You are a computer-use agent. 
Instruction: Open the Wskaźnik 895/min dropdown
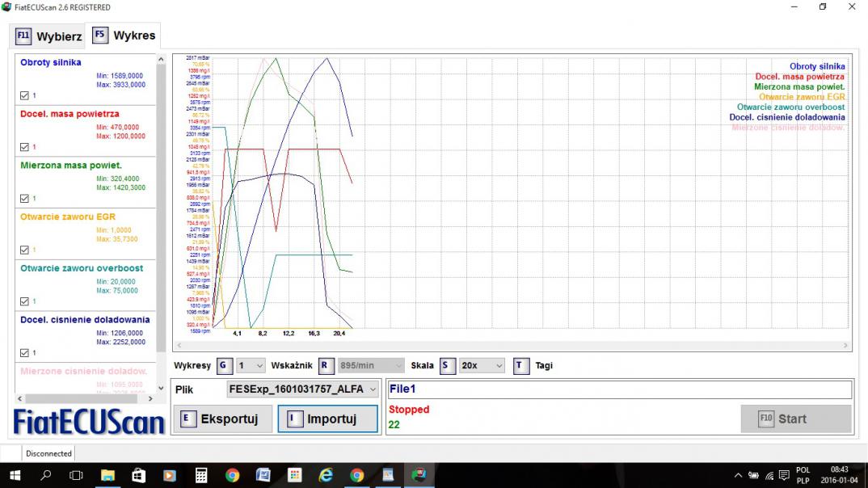click(x=371, y=365)
